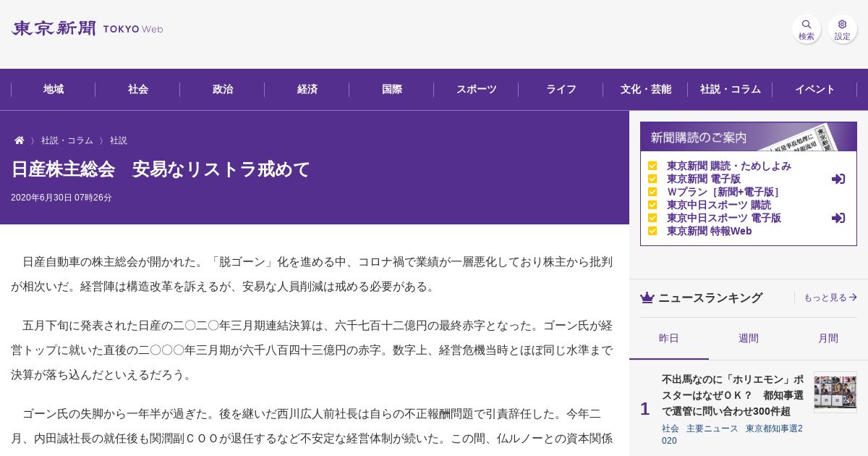Click the login arrow icon beside 東京新聞 電子版
The image size is (868, 456).
click(838, 179)
